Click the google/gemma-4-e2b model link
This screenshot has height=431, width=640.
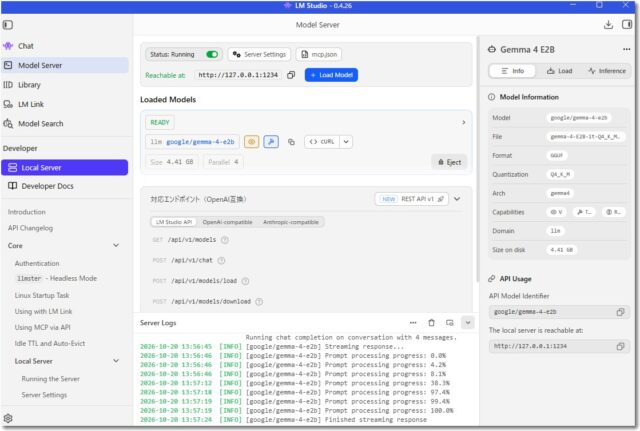(x=200, y=142)
